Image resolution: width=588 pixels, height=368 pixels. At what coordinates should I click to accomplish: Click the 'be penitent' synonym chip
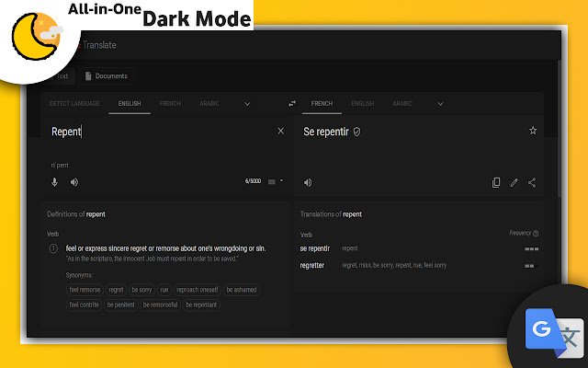coord(120,305)
